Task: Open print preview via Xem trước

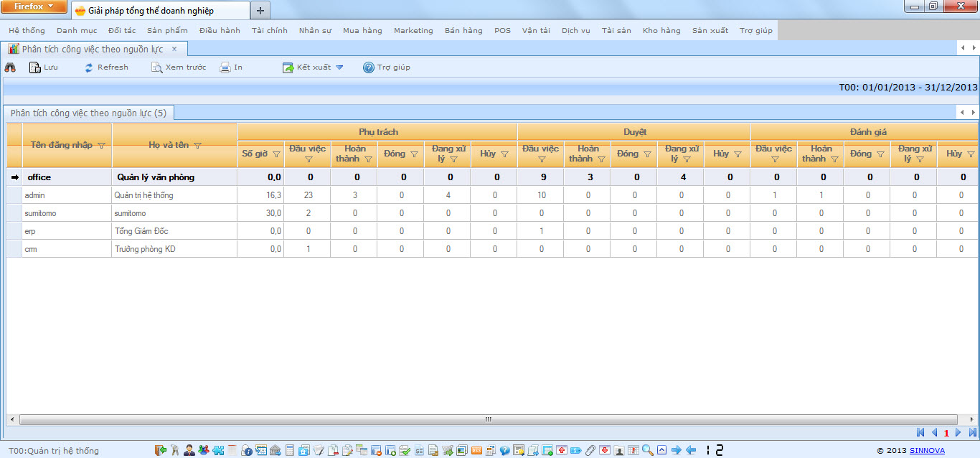Action: pos(179,67)
